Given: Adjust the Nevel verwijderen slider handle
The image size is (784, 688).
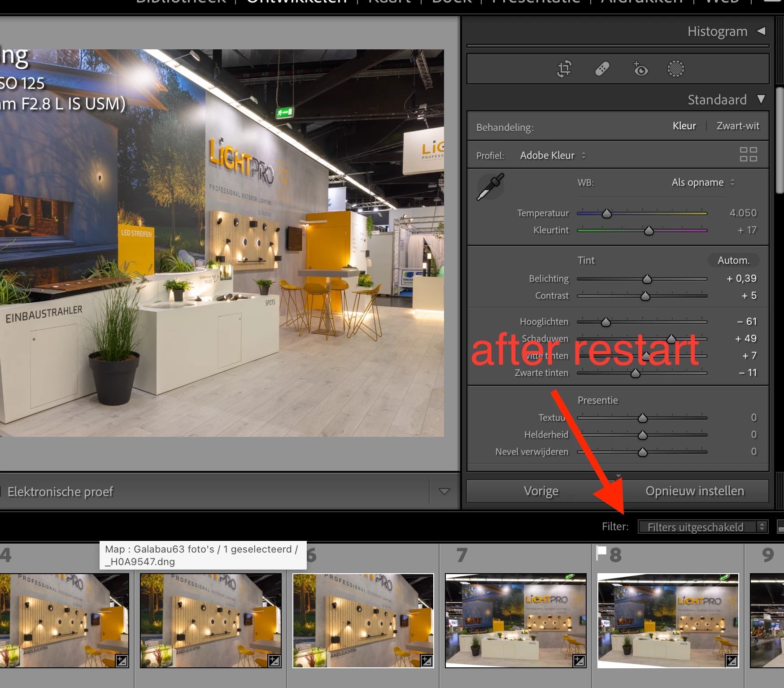Looking at the screenshot, I should point(642,452).
